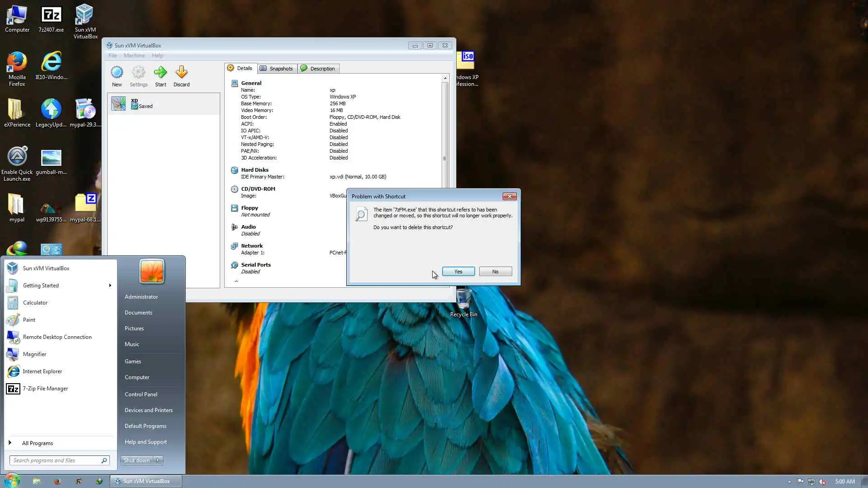Click the Recycle Bin icon
The image size is (868, 488).
(x=463, y=300)
